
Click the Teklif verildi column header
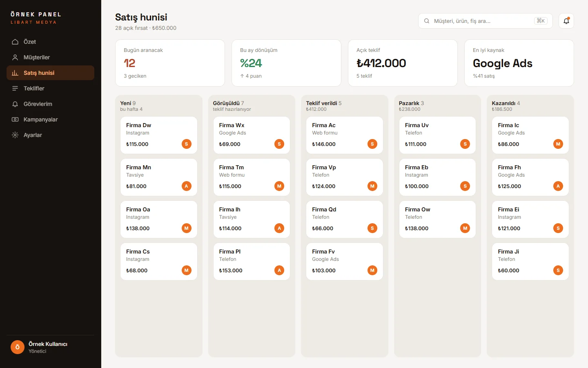click(x=324, y=103)
